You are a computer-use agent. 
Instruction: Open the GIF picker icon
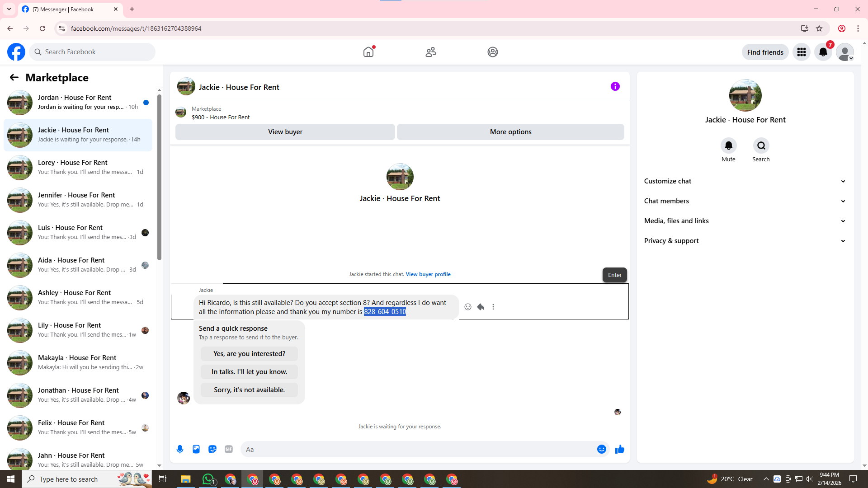[x=229, y=449]
